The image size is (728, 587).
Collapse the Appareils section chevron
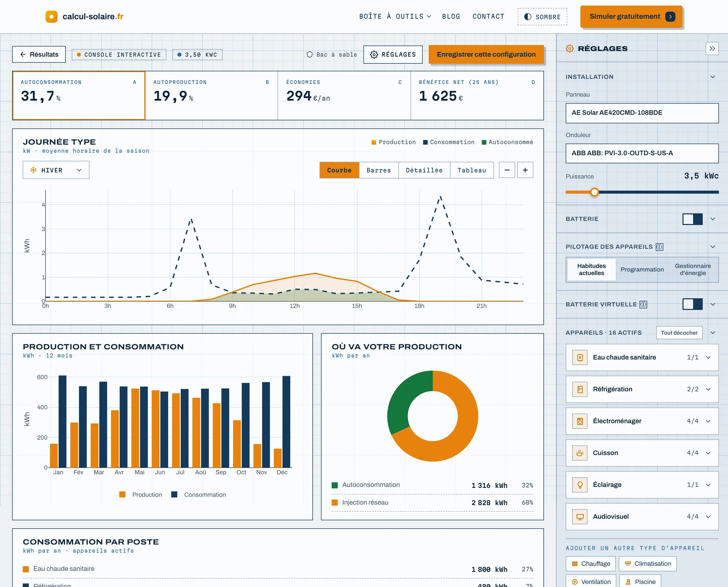point(712,333)
